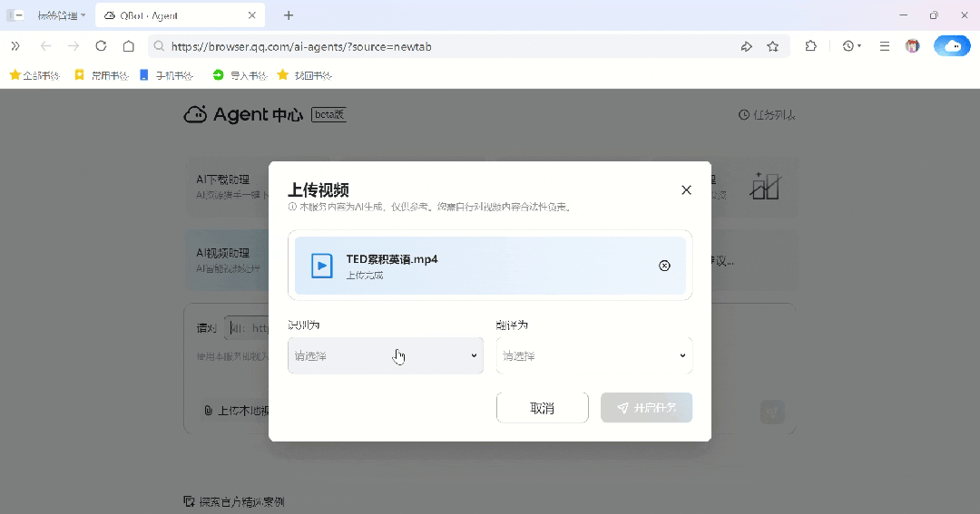Expand the sidebar with double chevron
980x514 pixels.
click(15, 46)
